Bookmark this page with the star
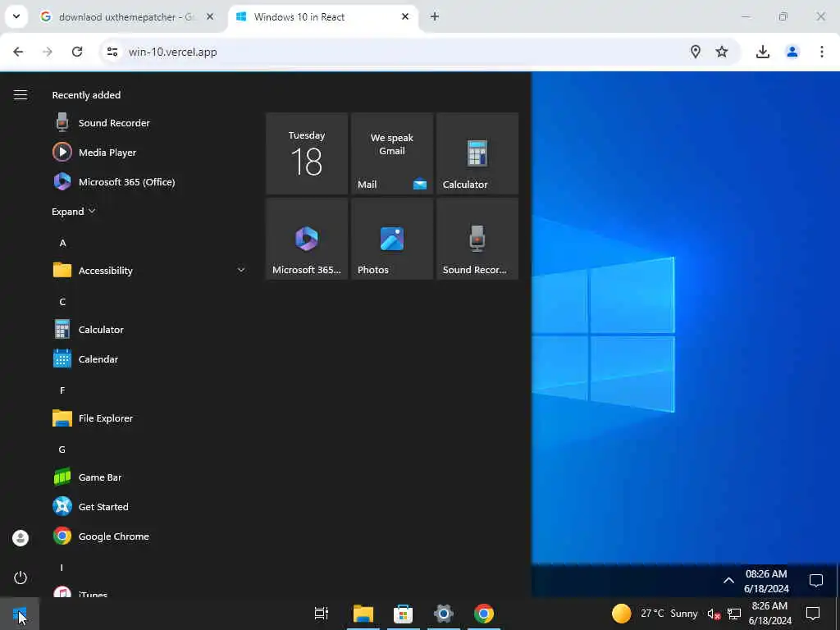The image size is (840, 630). coord(722,52)
